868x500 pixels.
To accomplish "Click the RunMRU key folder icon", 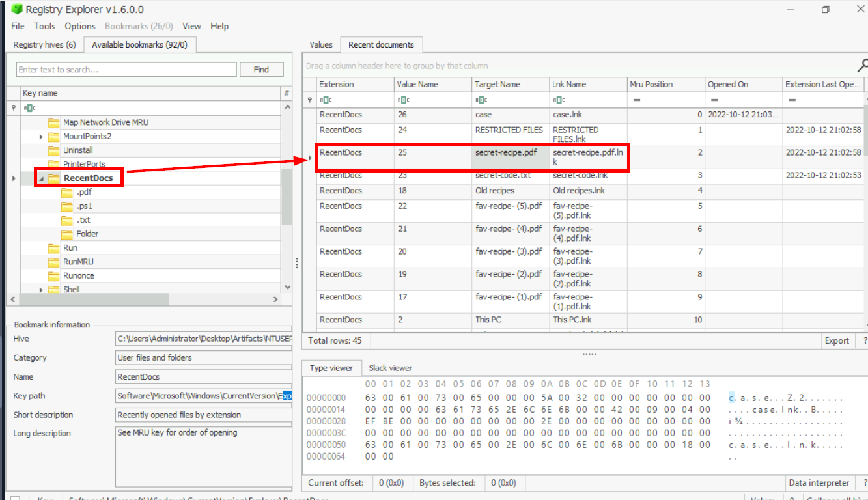I will (53, 262).
